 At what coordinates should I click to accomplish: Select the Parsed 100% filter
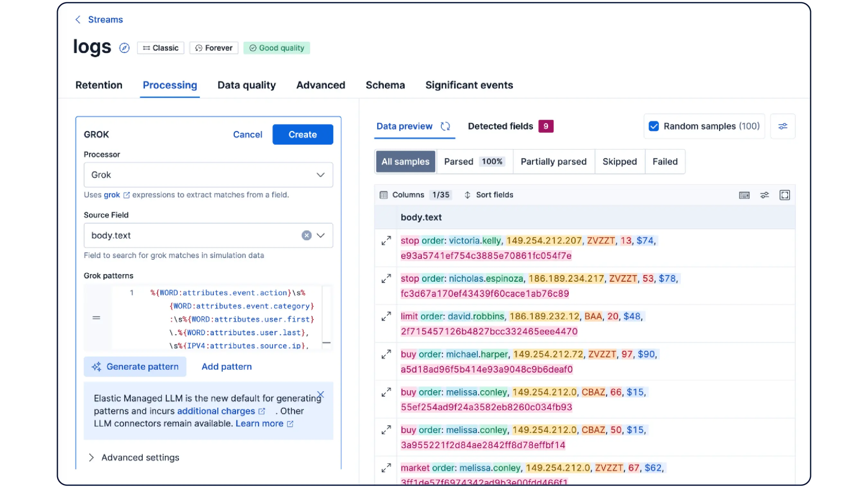coord(474,162)
